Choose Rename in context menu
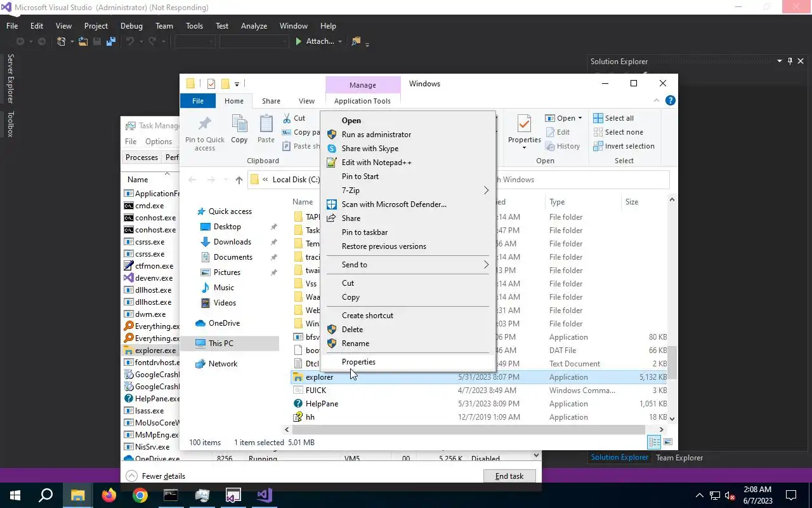Image resolution: width=812 pixels, height=508 pixels. click(407, 344)
